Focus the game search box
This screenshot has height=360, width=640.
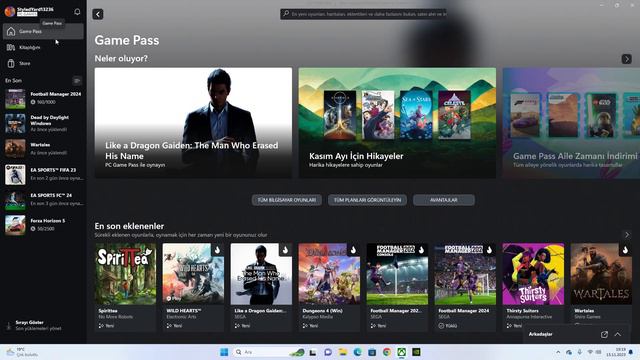[x=363, y=14]
